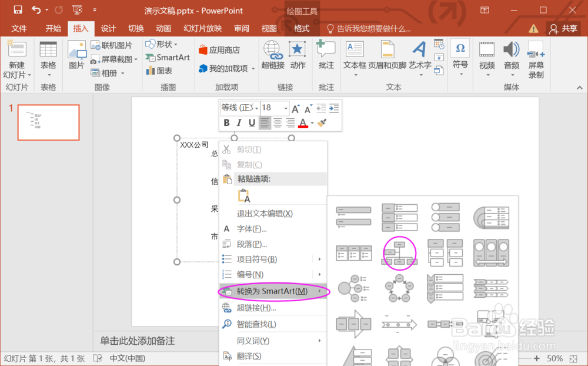
Task: Open the File (文件) tab
Action: click(x=19, y=28)
